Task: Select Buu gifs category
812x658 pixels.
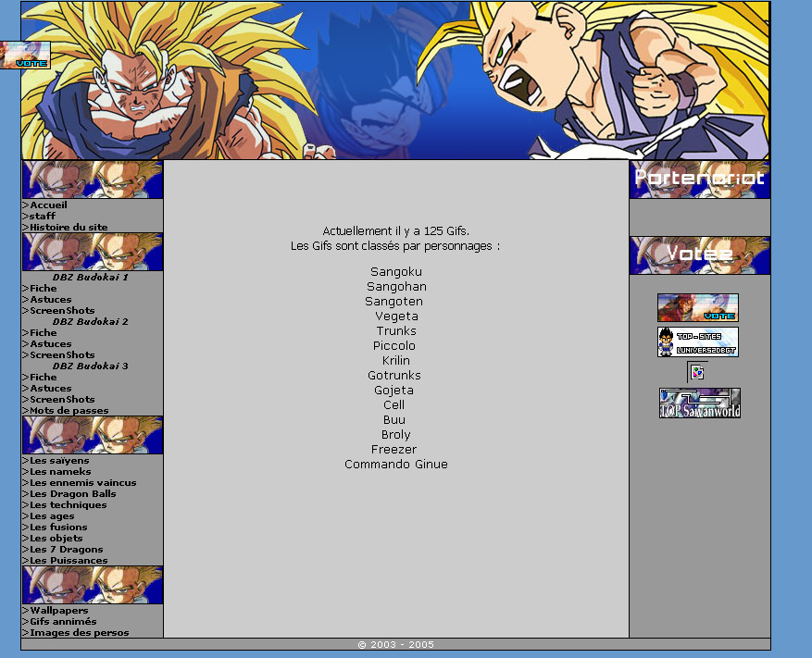Action: [x=394, y=420]
